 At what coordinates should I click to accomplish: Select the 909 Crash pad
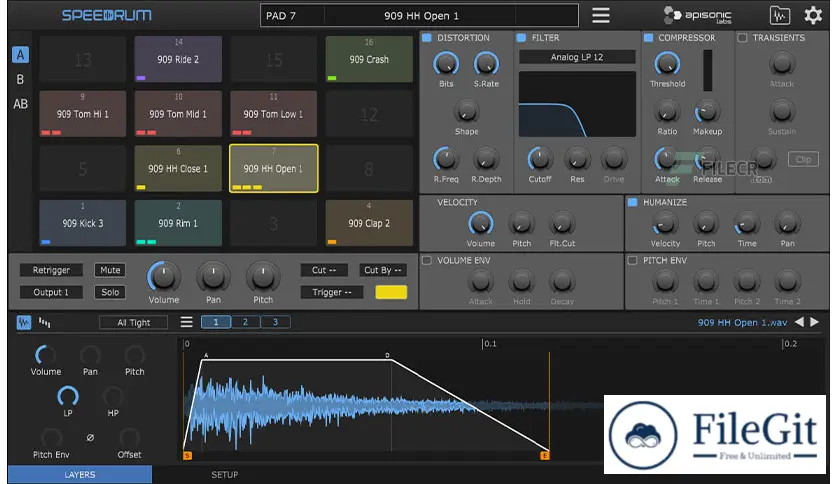[x=369, y=59]
